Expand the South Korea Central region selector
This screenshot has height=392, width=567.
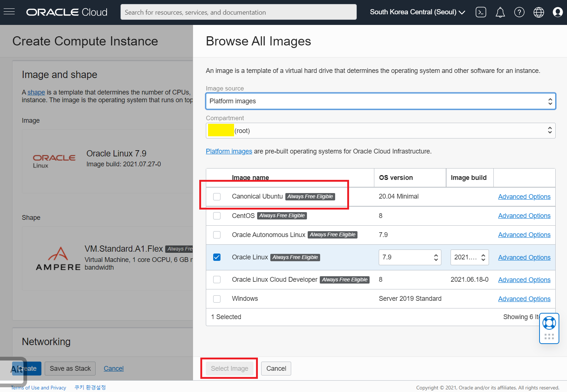click(417, 12)
